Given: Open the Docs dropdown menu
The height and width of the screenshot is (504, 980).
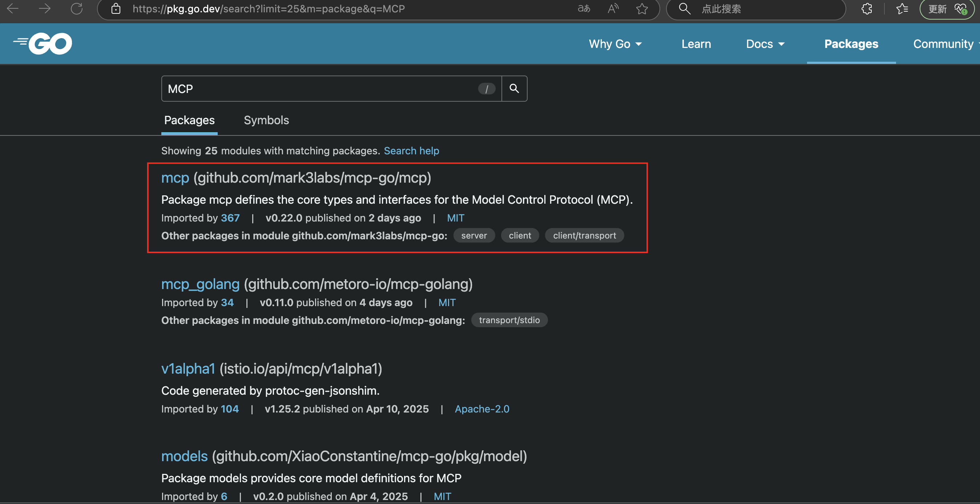Looking at the screenshot, I should click(765, 44).
